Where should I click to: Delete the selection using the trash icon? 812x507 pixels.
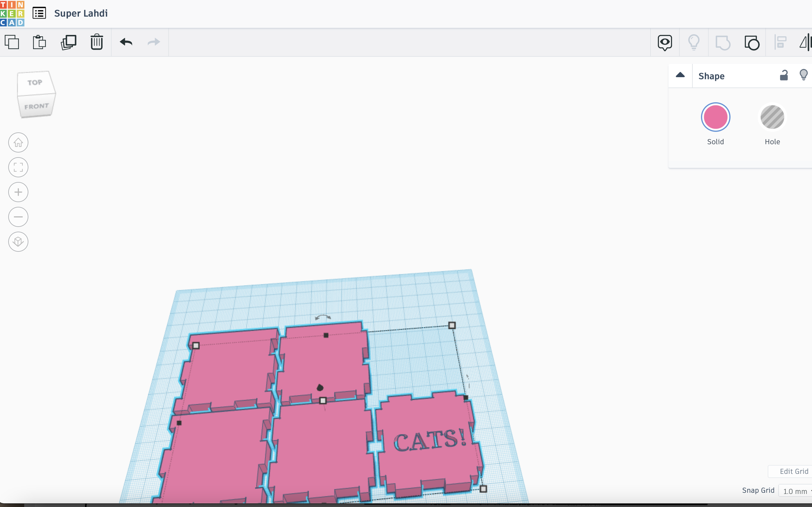click(x=97, y=42)
